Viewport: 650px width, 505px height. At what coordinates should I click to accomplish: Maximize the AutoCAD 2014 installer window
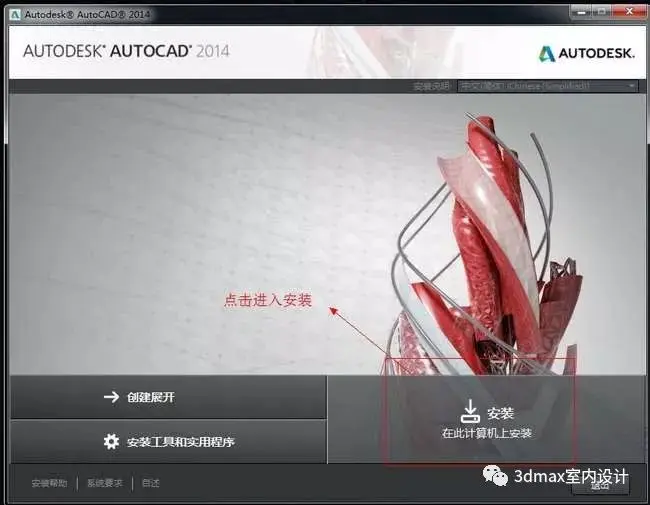click(x=603, y=12)
